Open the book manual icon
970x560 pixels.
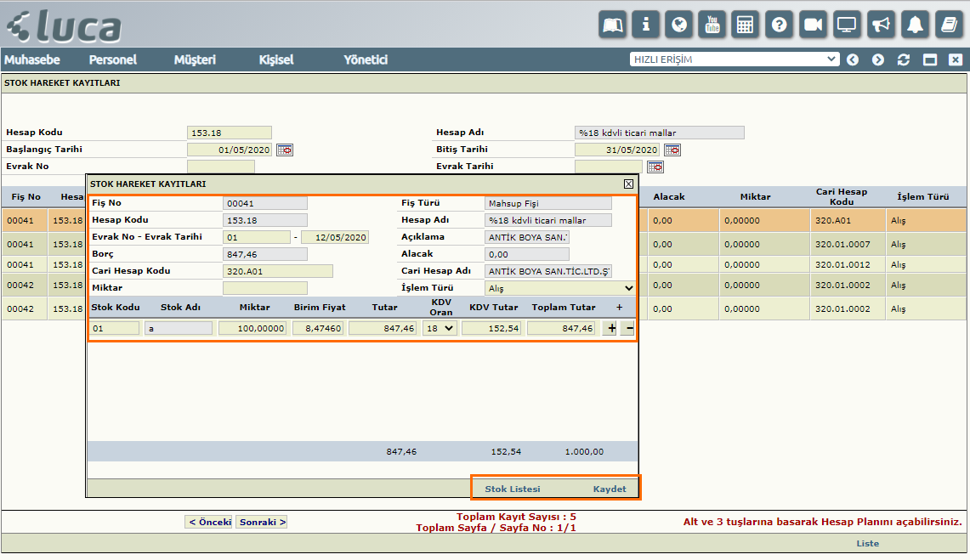pyautogui.click(x=612, y=25)
